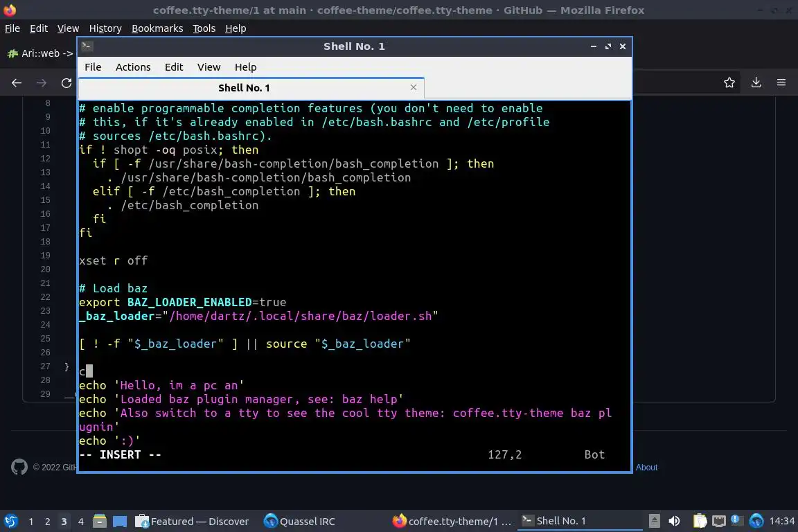Open the File menu in Shell No. 1

click(93, 67)
